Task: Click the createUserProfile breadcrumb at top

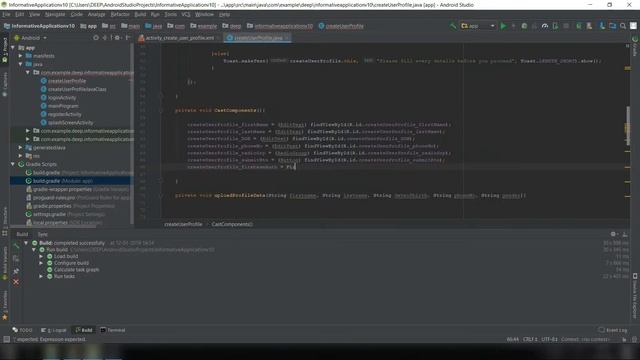Action: coord(341,26)
